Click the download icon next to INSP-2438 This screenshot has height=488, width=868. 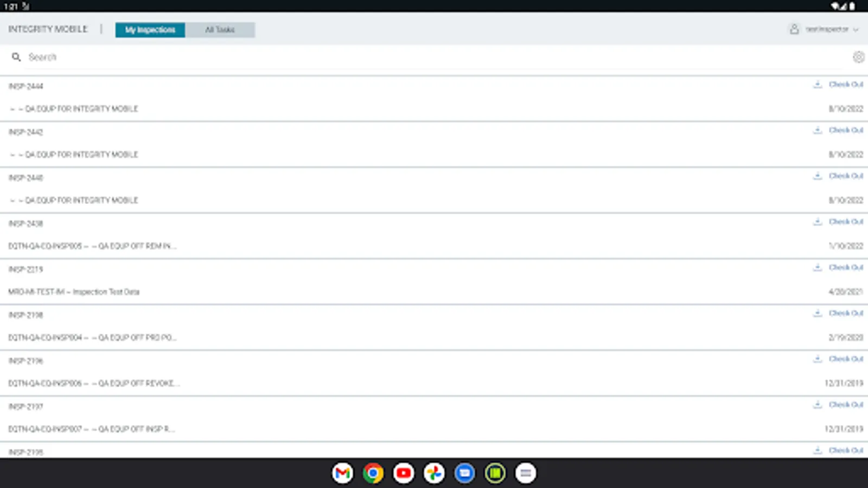(818, 221)
